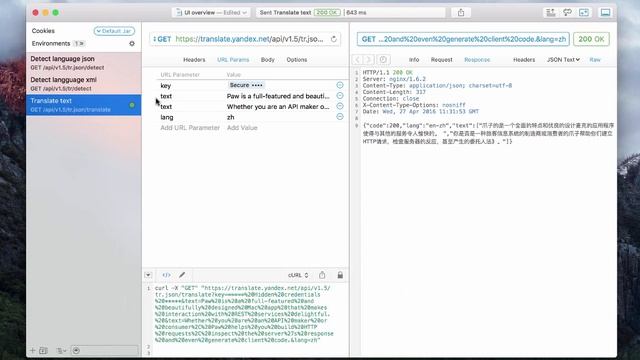Click the pencil description icon
The height and width of the screenshot is (360, 640).
click(182, 275)
